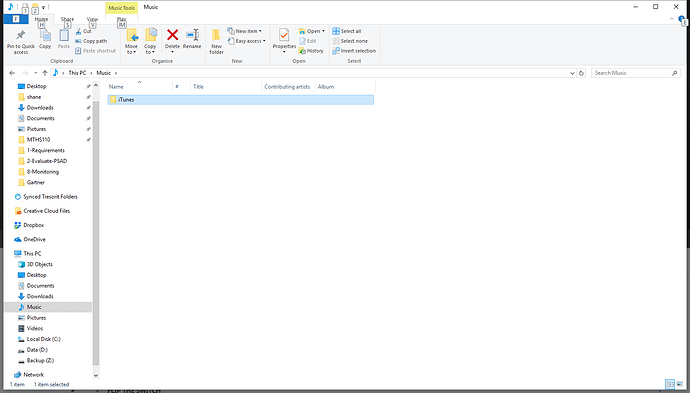The image size is (690, 393).
Task: Open the Copy to dropdown
Action: (150, 41)
